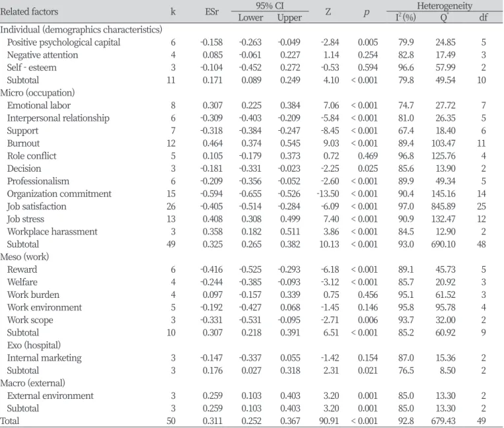Image resolution: width=504 pixels, height=428 pixels.
Task: Select Total k value 50
Action: (171, 421)
